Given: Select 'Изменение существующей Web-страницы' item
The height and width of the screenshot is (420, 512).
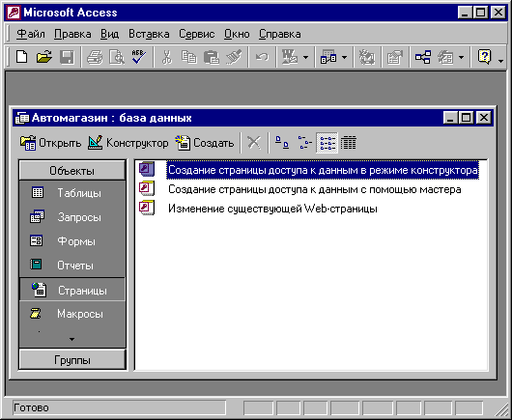Looking at the screenshot, I should (272, 209).
